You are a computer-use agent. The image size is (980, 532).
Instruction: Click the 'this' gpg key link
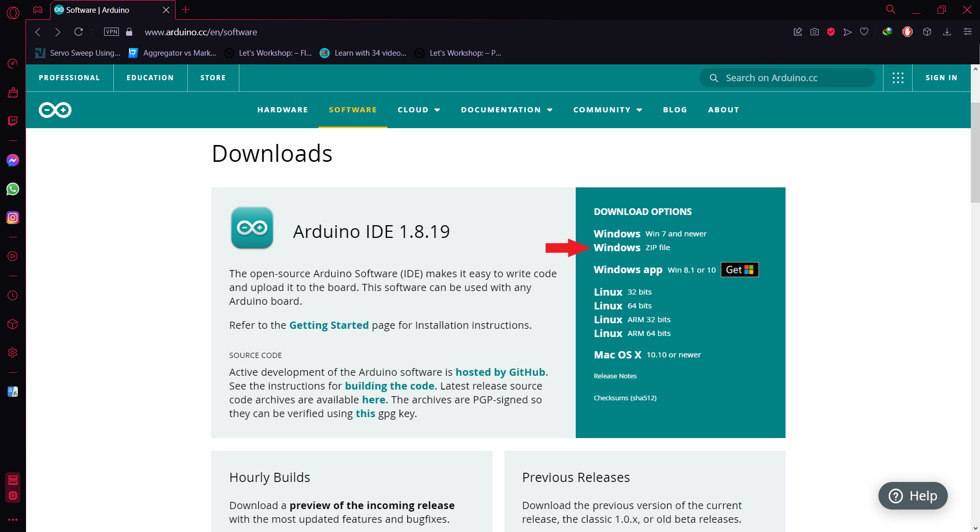coord(365,414)
